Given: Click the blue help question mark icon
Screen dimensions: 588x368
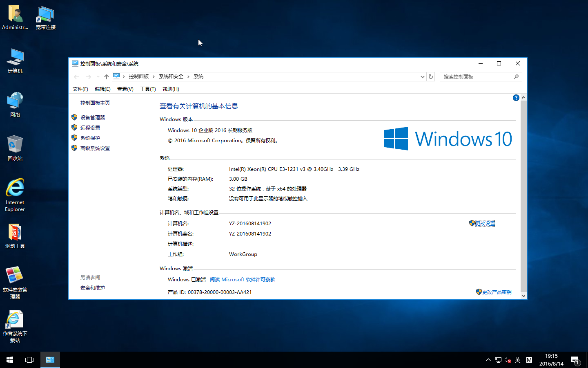Looking at the screenshot, I should pos(516,98).
